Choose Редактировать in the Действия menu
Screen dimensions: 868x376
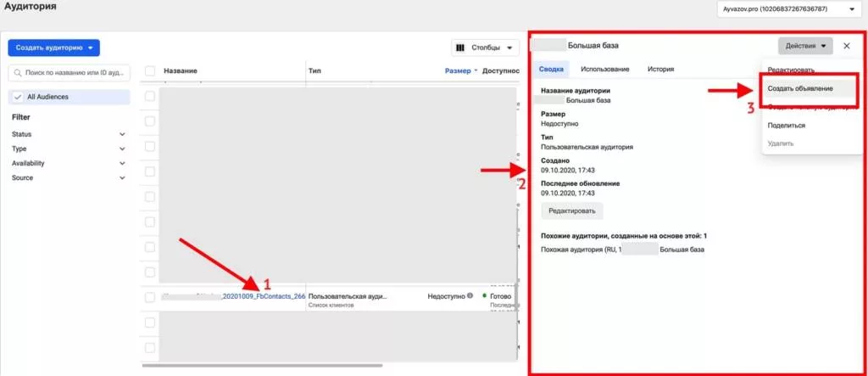pos(791,70)
